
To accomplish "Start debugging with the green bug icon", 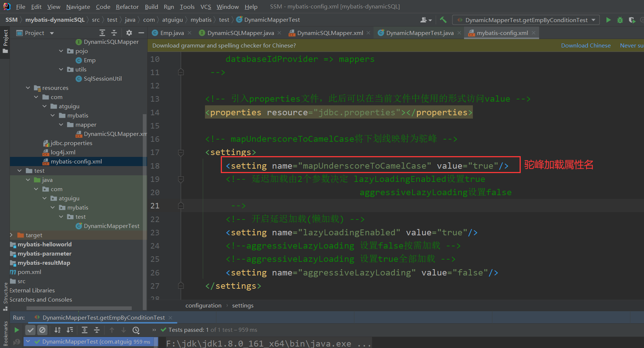I will point(620,20).
